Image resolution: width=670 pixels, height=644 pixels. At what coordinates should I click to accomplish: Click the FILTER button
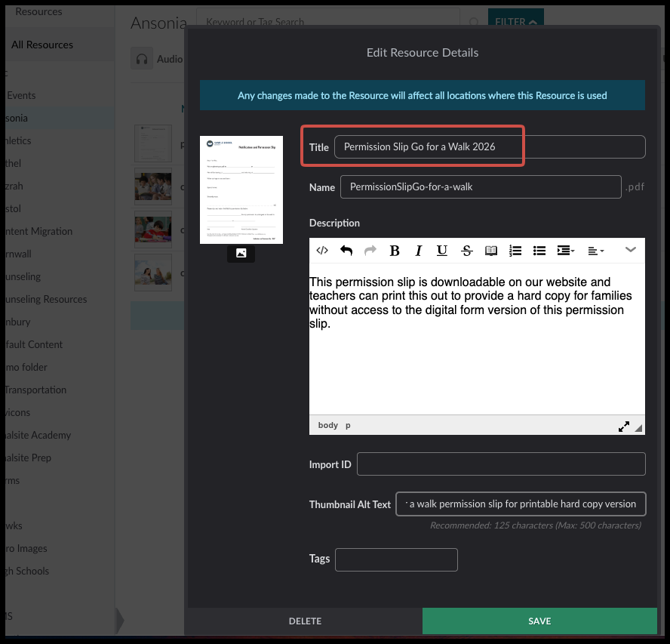point(516,17)
